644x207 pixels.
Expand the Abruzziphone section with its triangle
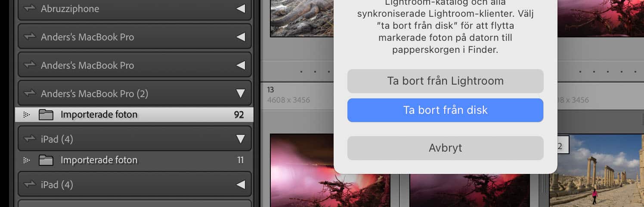point(241,9)
